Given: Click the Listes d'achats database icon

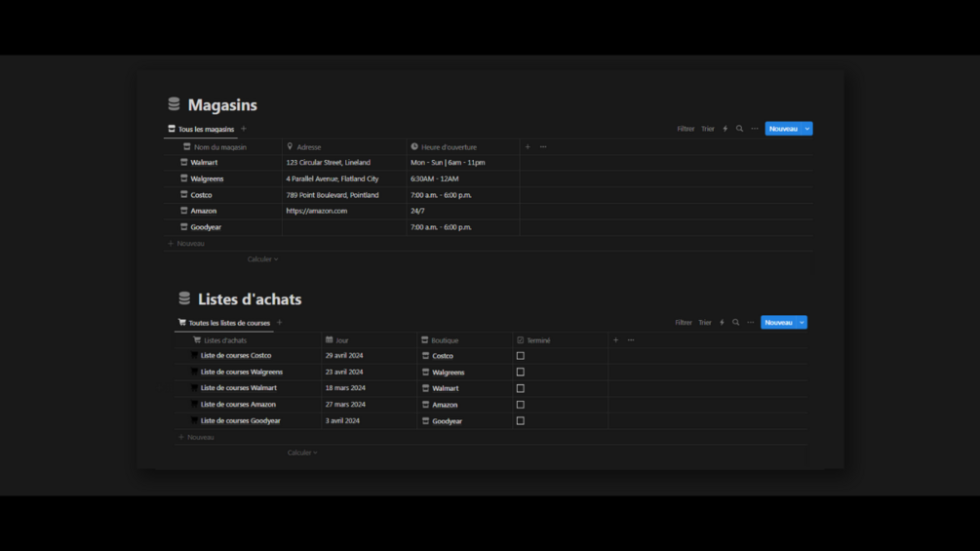Looking at the screenshot, I should pyautogui.click(x=184, y=298).
